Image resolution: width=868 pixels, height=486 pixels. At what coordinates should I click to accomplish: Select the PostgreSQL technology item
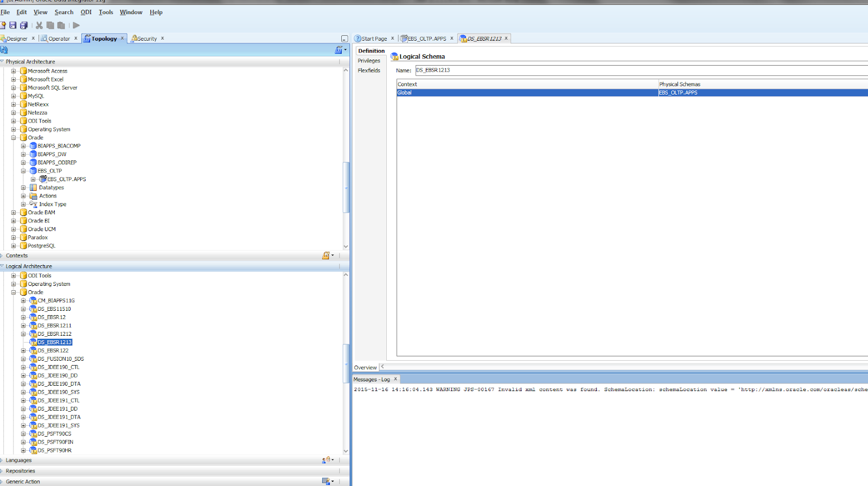click(x=42, y=246)
